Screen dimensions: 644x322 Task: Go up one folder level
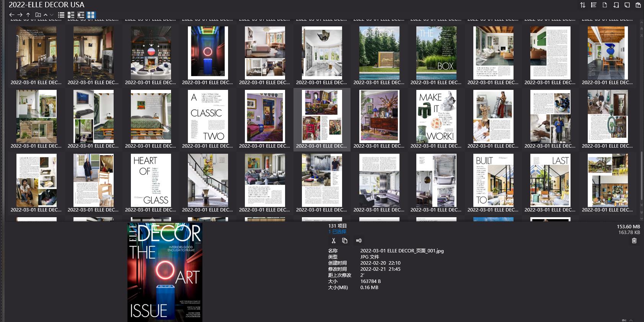[x=28, y=15]
